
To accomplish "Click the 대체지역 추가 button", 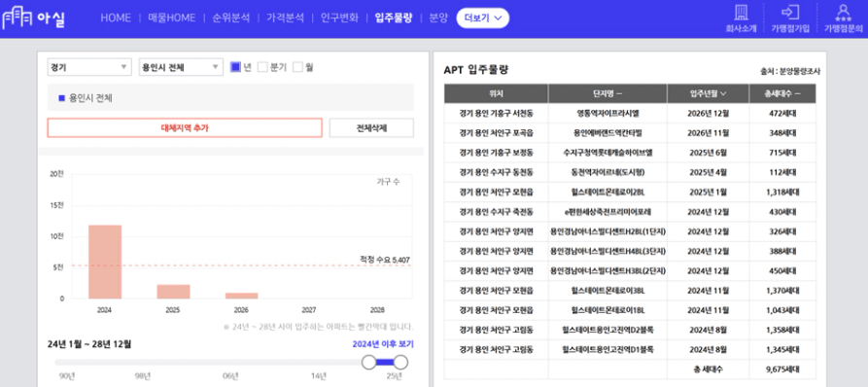I will [x=185, y=128].
